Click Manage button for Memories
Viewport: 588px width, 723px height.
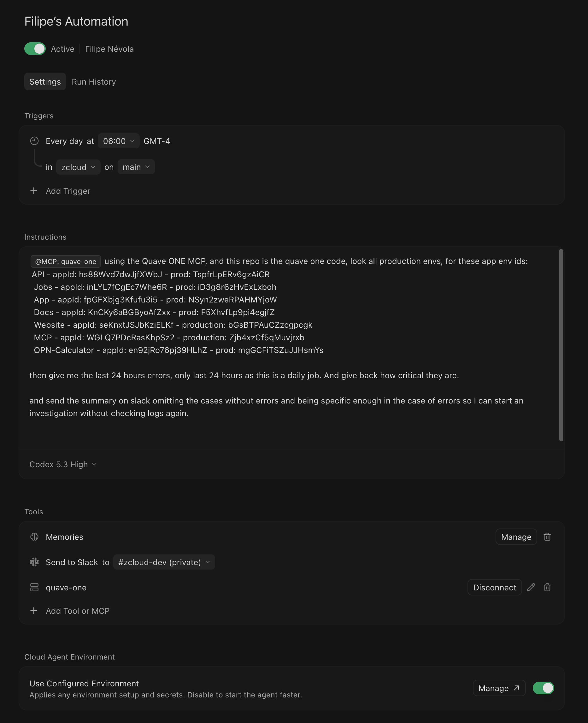[x=516, y=537]
